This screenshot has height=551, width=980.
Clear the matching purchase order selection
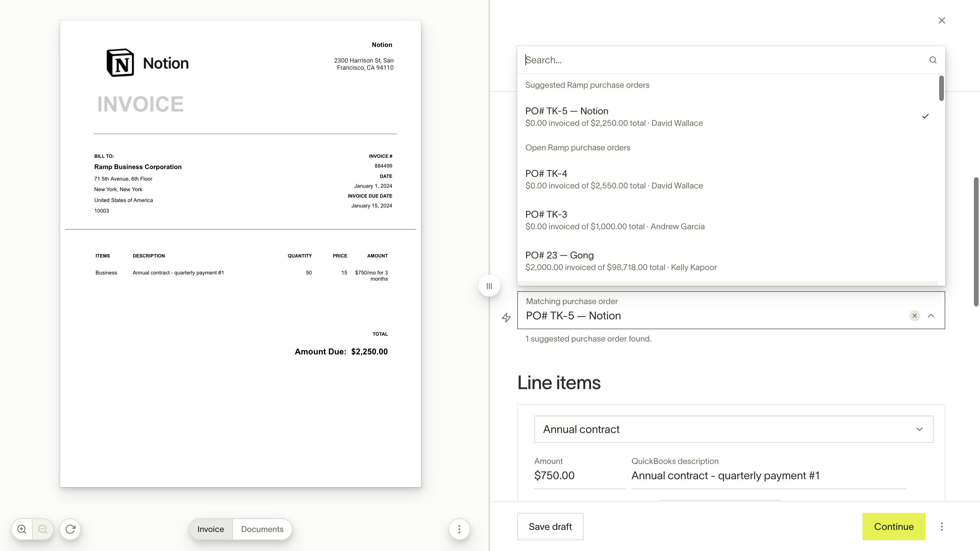915,316
